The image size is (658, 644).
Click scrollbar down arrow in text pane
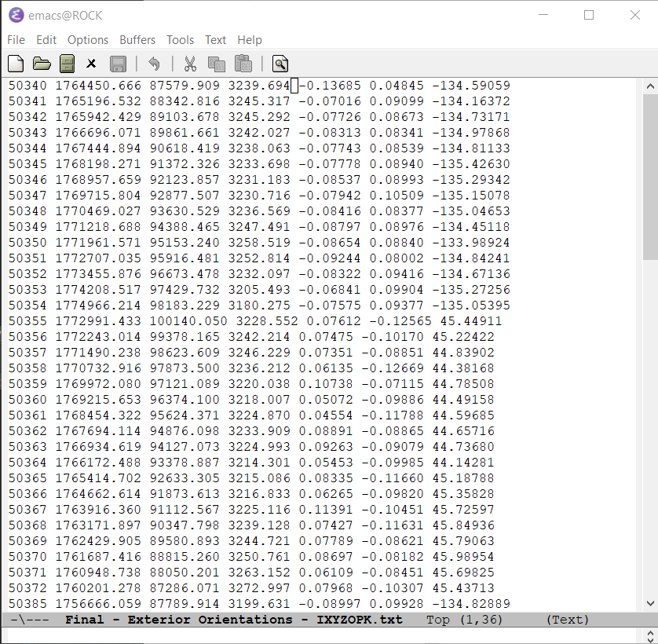coord(650,604)
